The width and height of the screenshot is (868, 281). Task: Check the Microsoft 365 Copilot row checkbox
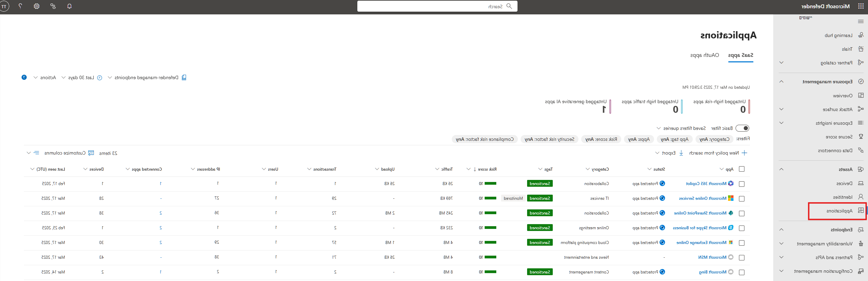click(742, 184)
